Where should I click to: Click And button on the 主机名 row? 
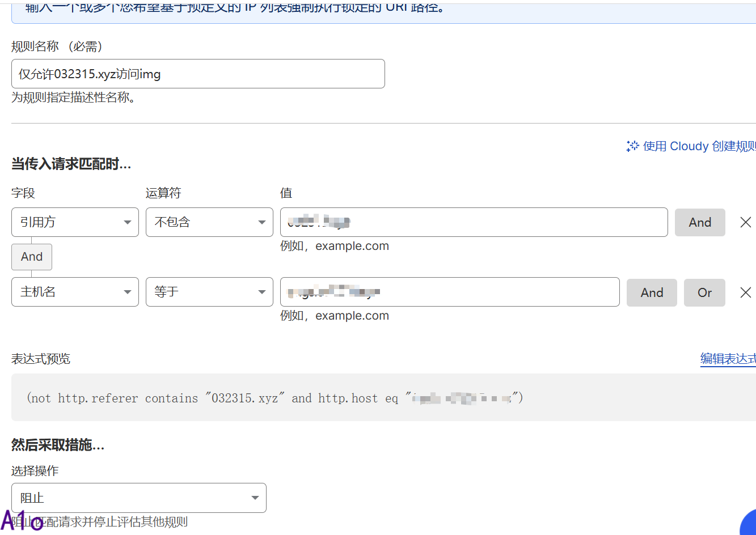pos(652,292)
